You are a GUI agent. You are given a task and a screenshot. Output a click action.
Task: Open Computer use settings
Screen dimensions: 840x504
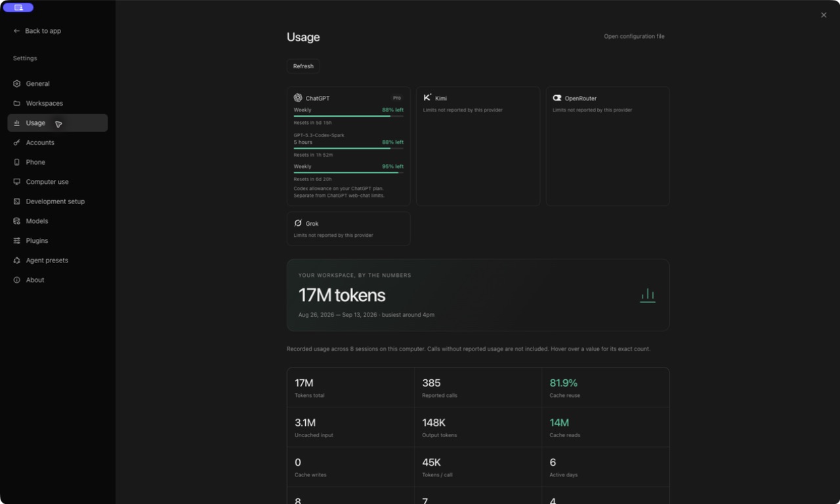click(58, 182)
